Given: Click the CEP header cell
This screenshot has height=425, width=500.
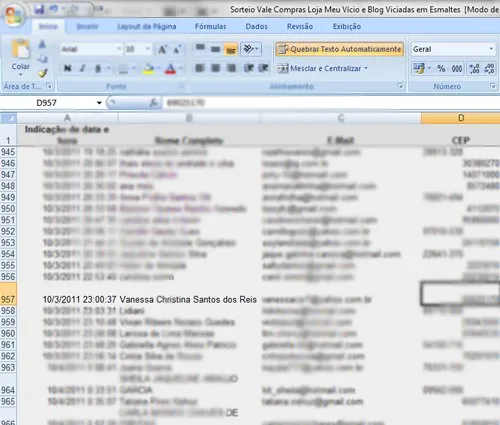Looking at the screenshot, I should coord(461,135).
